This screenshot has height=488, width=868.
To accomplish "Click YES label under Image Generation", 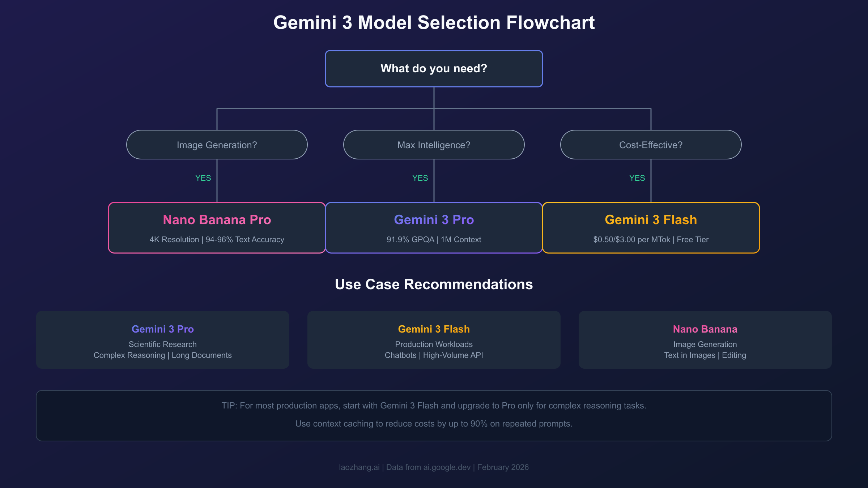I will tap(203, 178).
